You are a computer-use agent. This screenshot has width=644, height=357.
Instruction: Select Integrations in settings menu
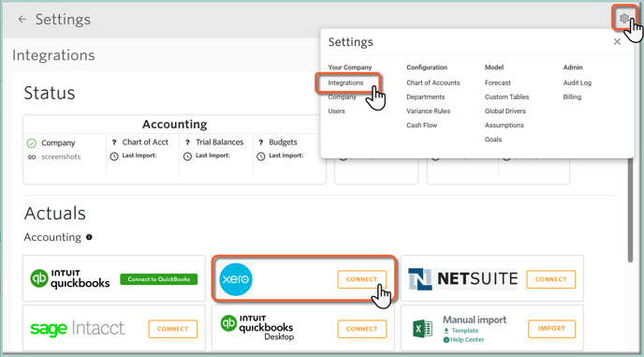pyautogui.click(x=345, y=82)
